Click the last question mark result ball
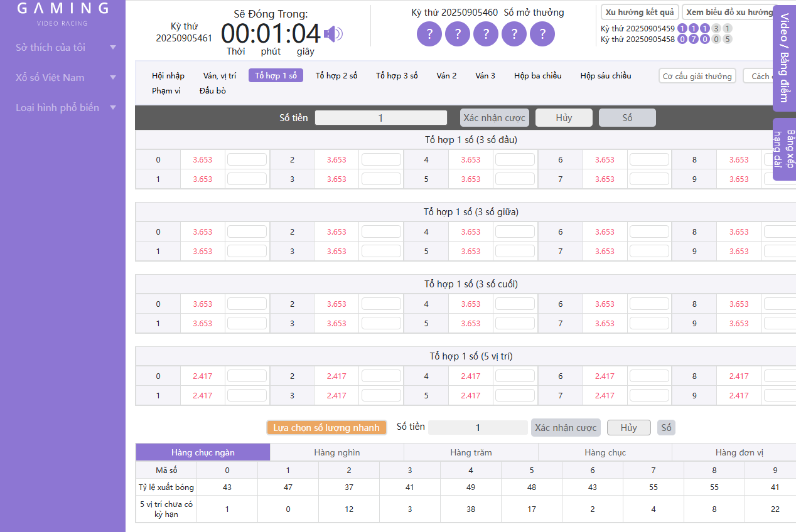This screenshot has height=532, width=796. pyautogui.click(x=542, y=34)
